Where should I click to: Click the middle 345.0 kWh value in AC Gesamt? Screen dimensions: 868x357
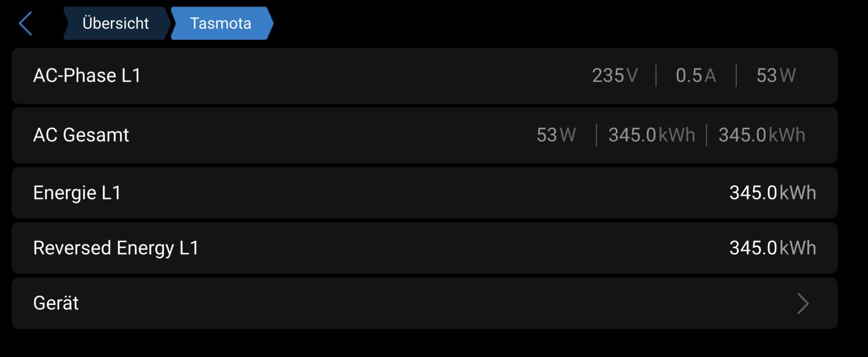tap(651, 135)
